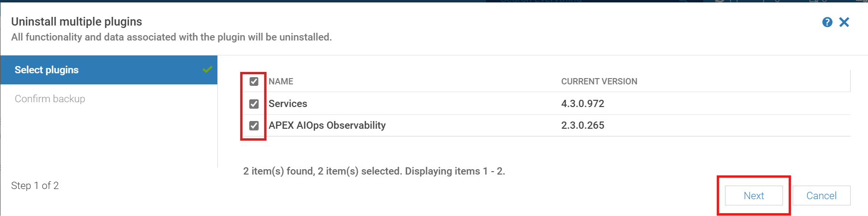Click the items found status text
The width and height of the screenshot is (868, 216).
[374, 171]
